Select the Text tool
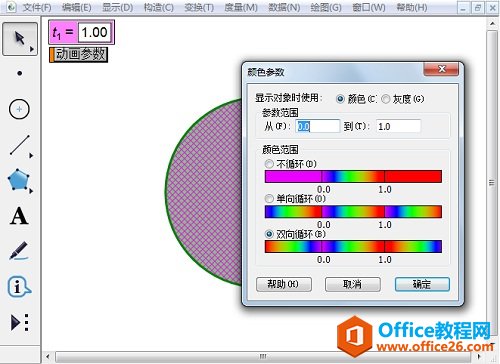The height and width of the screenshot is (364, 500). click(19, 216)
